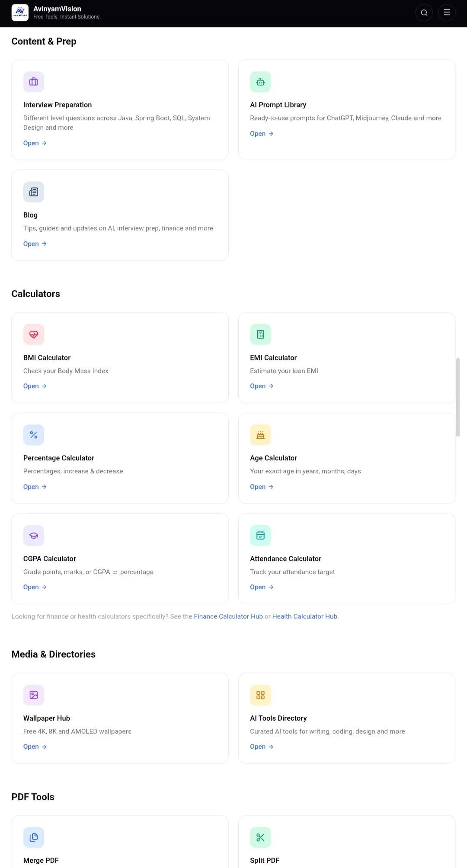
Task: Click the Merge PDF card title
Action: coord(41,860)
